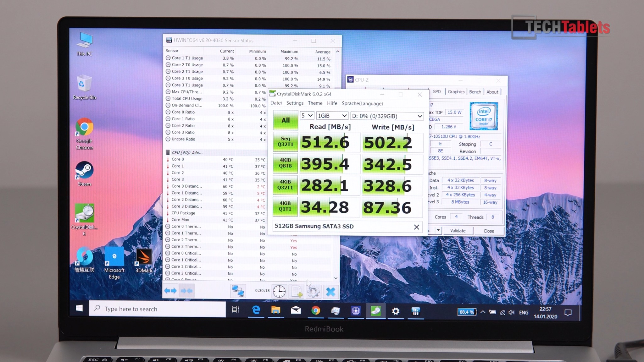
Task: Open the Recycle Bin on desktop
Action: tap(84, 87)
